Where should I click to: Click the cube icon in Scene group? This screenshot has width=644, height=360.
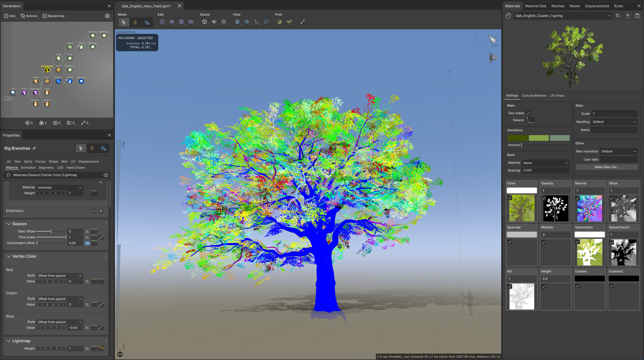(x=205, y=22)
